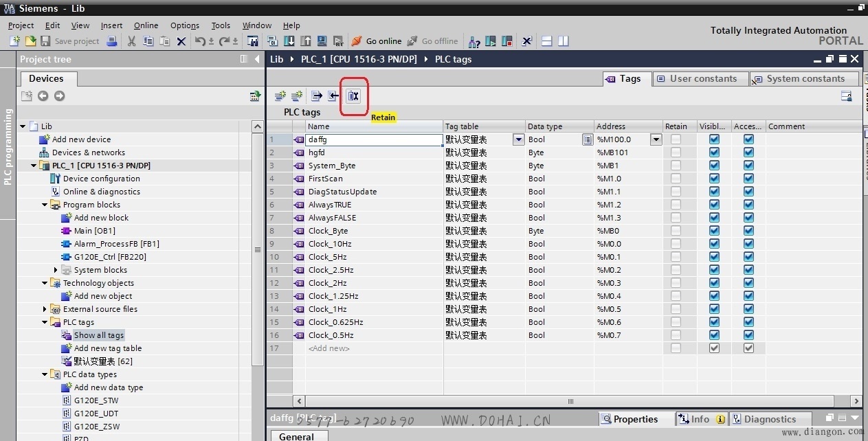Viewport: 868px width, 441px height.
Task: Open an existing project via toolbar
Action: (30, 41)
